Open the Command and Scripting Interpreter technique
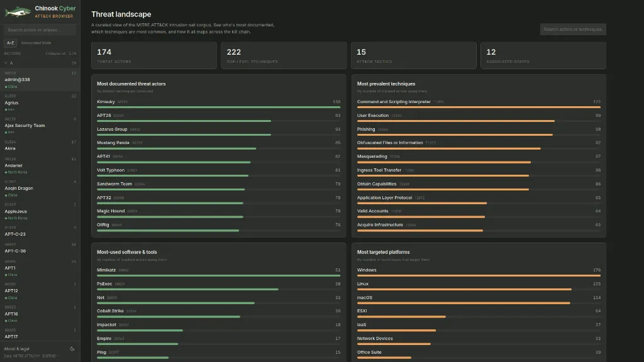The image size is (644, 362). [x=479, y=104]
